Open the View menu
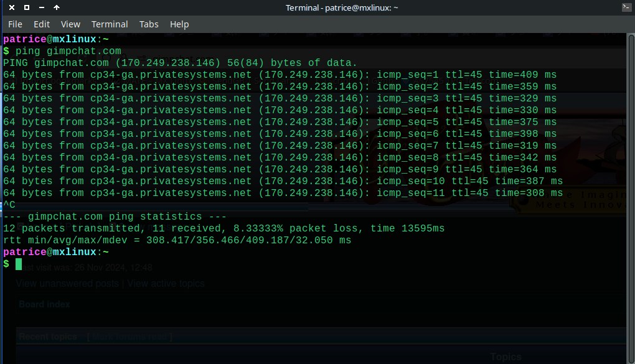The height and width of the screenshot is (364, 635). [x=70, y=24]
